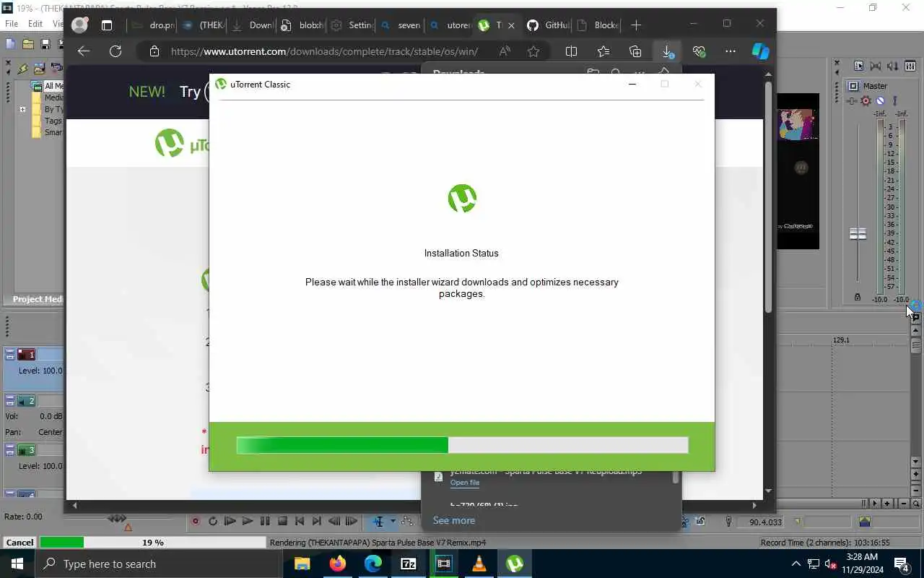This screenshot has width=924, height=578.
Task: Open Edge read aloud icon in address bar
Action: tap(505, 51)
